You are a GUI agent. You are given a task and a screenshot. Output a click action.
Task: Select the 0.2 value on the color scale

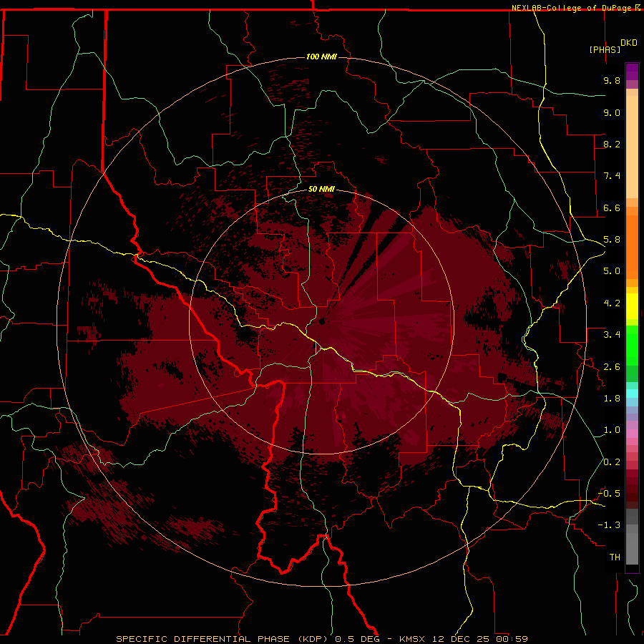click(612, 462)
